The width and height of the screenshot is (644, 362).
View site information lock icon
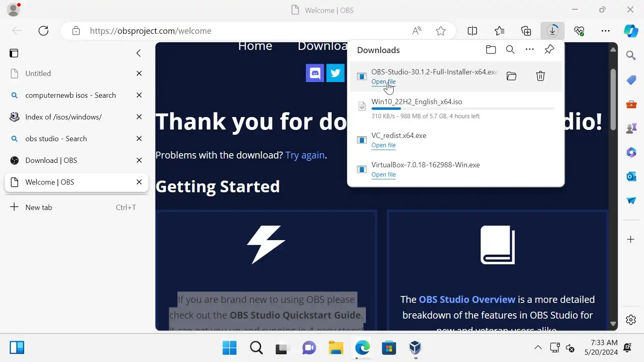tap(76, 31)
